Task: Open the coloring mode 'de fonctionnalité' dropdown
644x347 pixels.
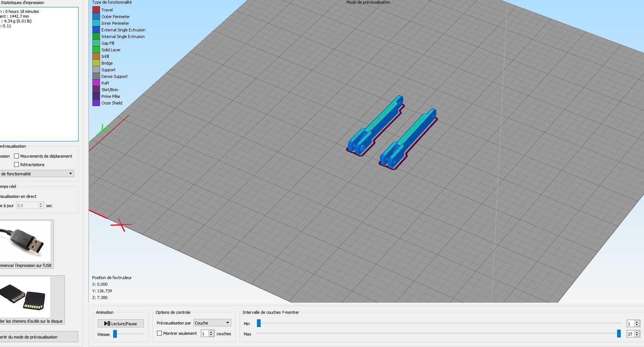Action: [x=37, y=173]
